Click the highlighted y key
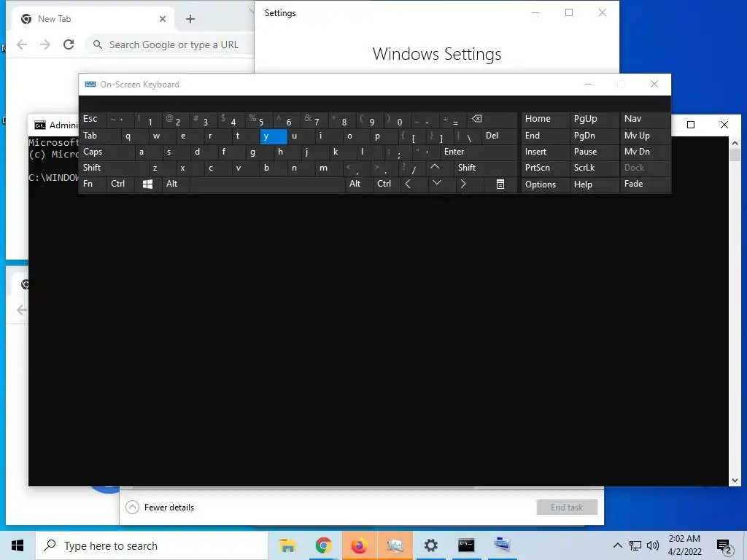Screen dimensions: 747x560 point(274,136)
